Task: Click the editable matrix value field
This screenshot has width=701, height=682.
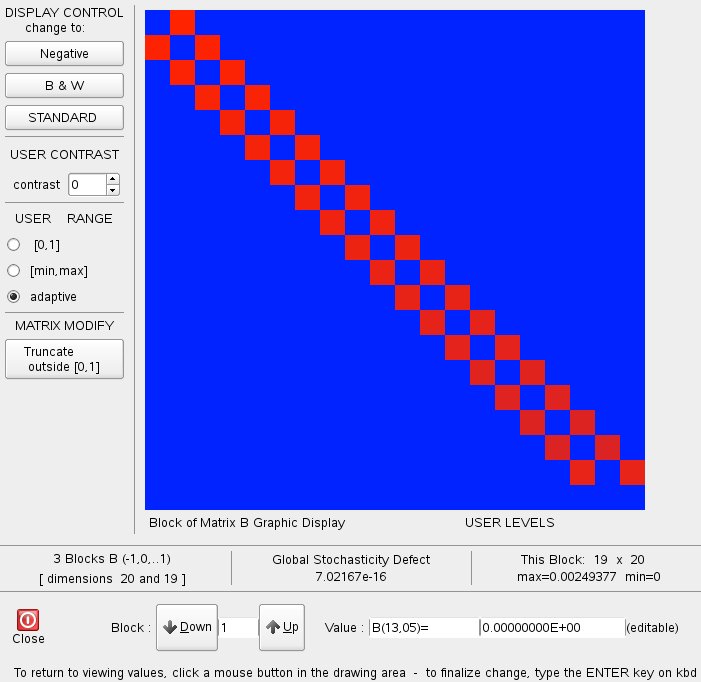Action: pos(550,628)
